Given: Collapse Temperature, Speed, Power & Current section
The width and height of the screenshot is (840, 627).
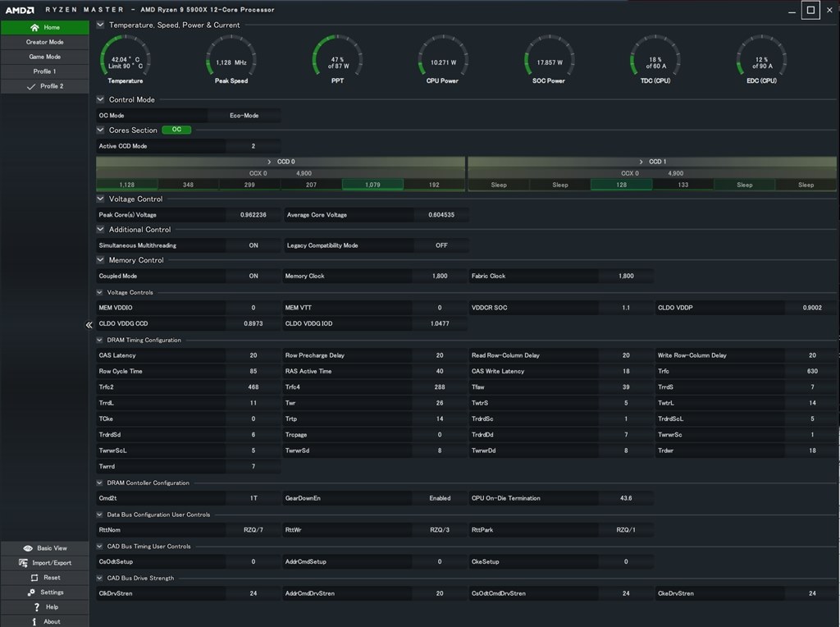Looking at the screenshot, I should pyautogui.click(x=100, y=25).
